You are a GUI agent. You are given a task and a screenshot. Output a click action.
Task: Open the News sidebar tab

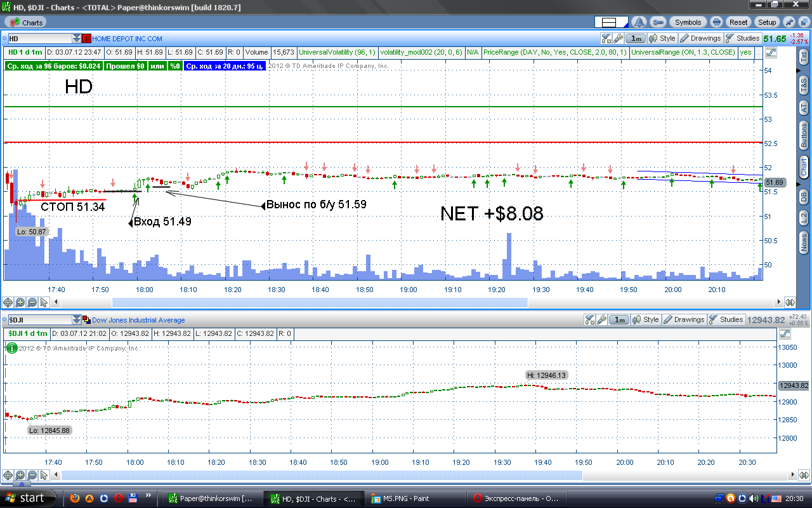(804, 241)
